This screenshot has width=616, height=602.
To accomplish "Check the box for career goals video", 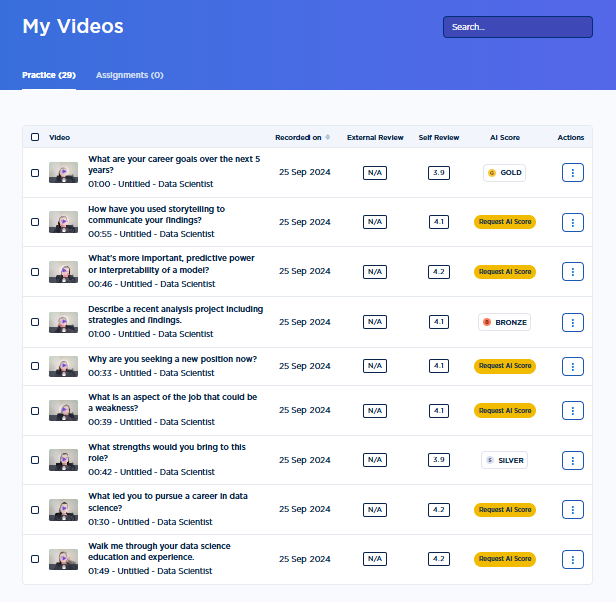I will coord(35,173).
